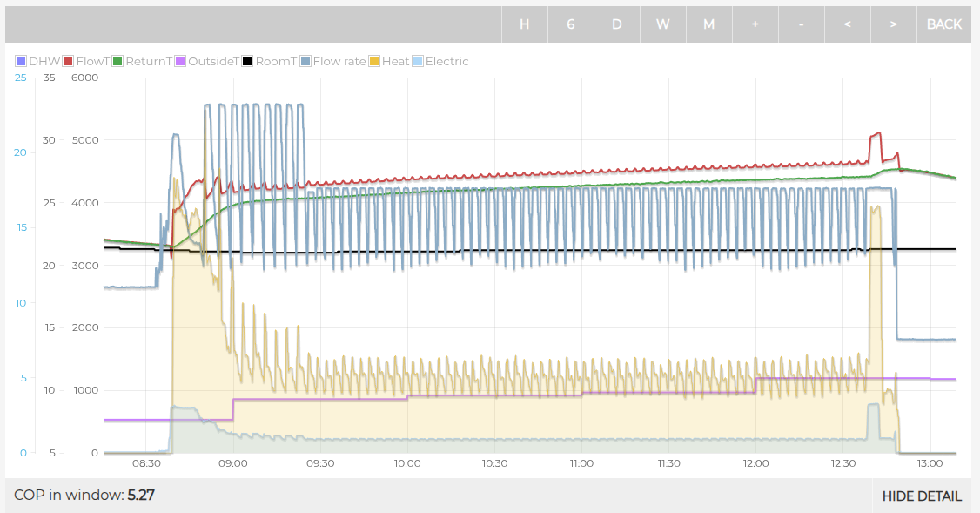Pan the graph left to earlier time
The height and width of the screenshot is (513, 980).
pos(847,24)
